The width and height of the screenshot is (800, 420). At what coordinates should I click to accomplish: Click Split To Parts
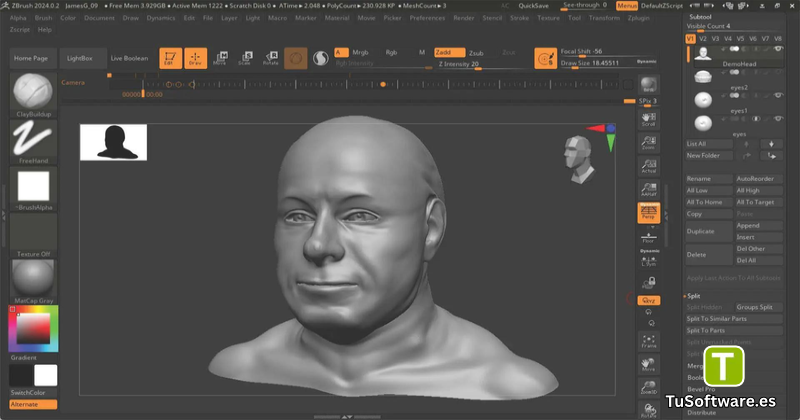pos(734,330)
